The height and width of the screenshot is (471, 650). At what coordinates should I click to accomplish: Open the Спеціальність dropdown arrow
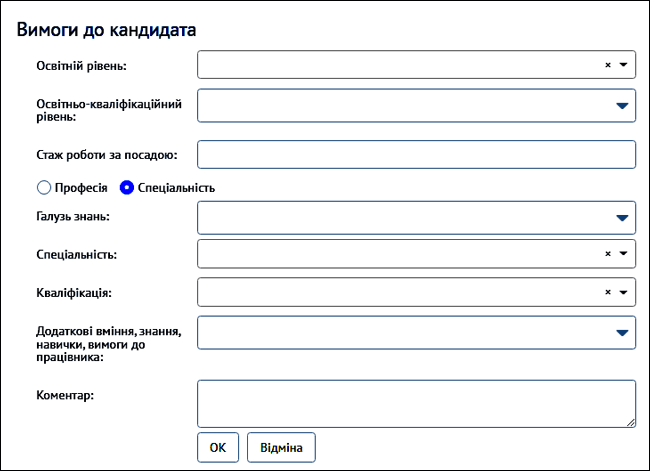tap(623, 254)
